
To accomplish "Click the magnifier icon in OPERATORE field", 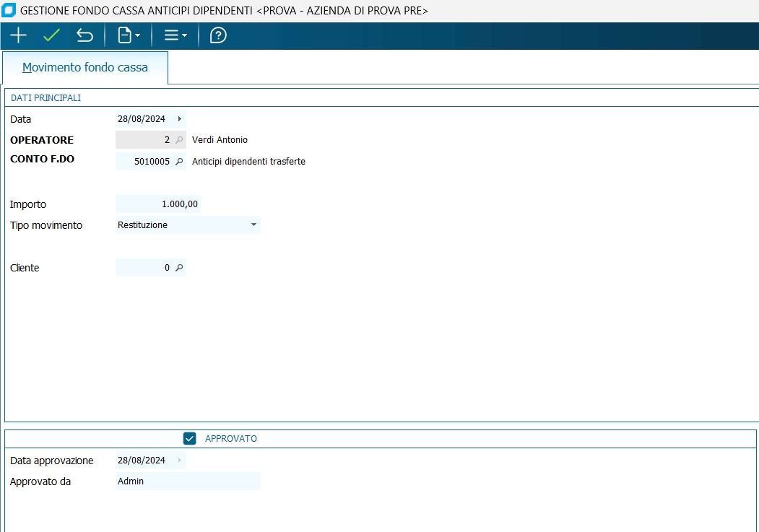I will (179, 140).
